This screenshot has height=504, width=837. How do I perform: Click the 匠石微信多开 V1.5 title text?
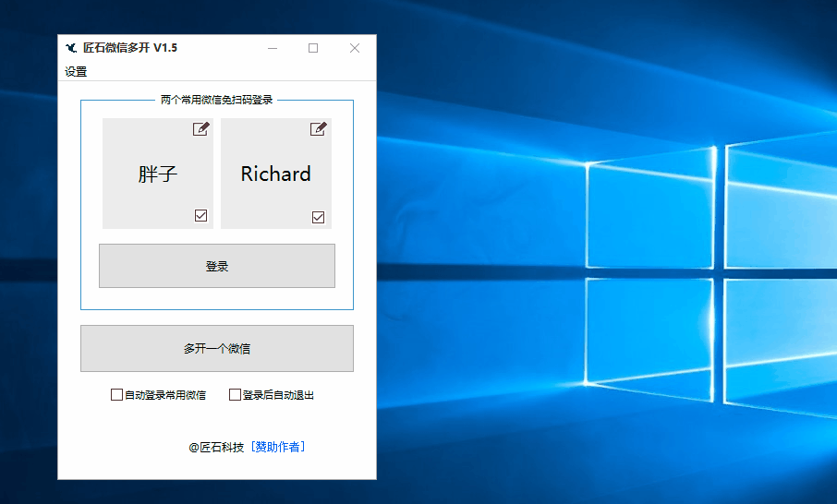point(130,48)
